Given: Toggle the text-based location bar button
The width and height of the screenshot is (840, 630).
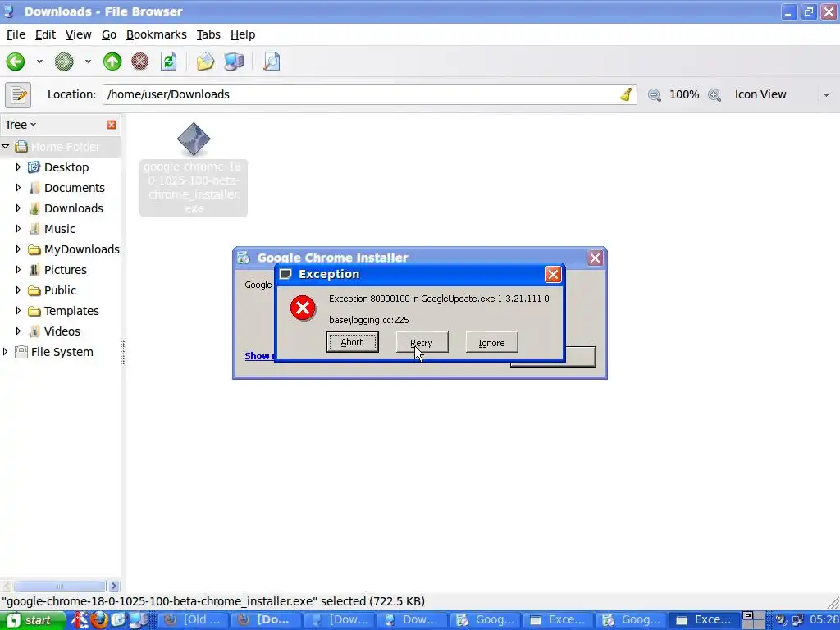Looking at the screenshot, I should click(18, 95).
